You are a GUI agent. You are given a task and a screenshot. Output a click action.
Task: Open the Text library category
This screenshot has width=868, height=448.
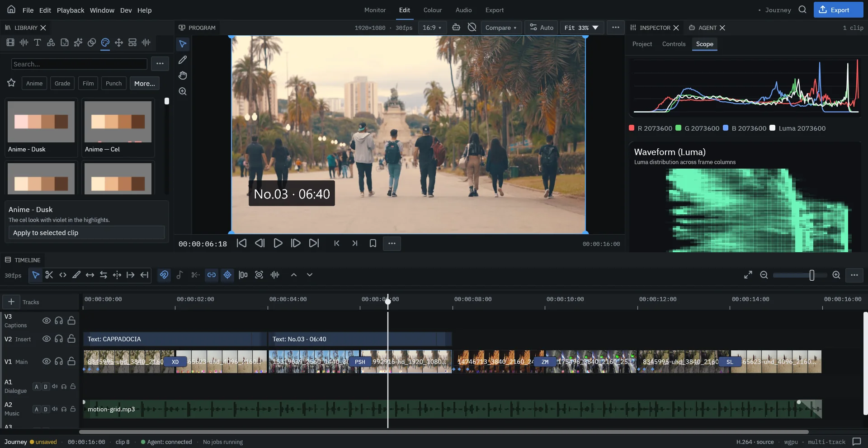38,42
